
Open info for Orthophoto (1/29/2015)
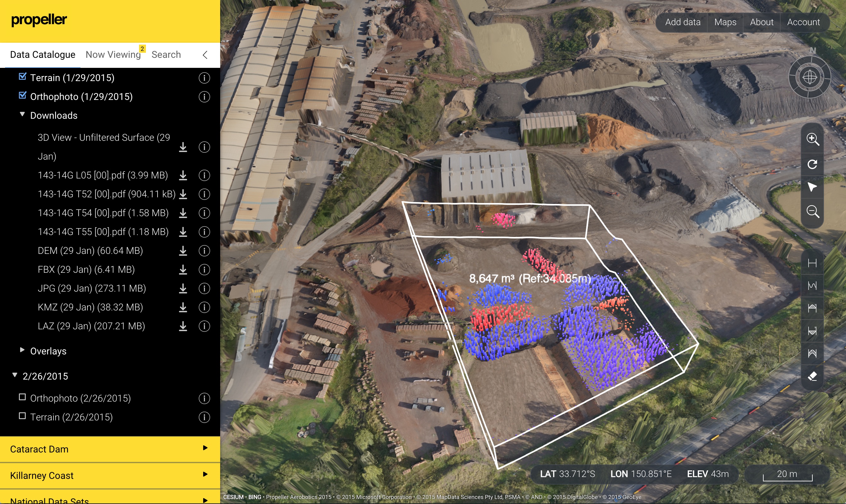(x=204, y=97)
